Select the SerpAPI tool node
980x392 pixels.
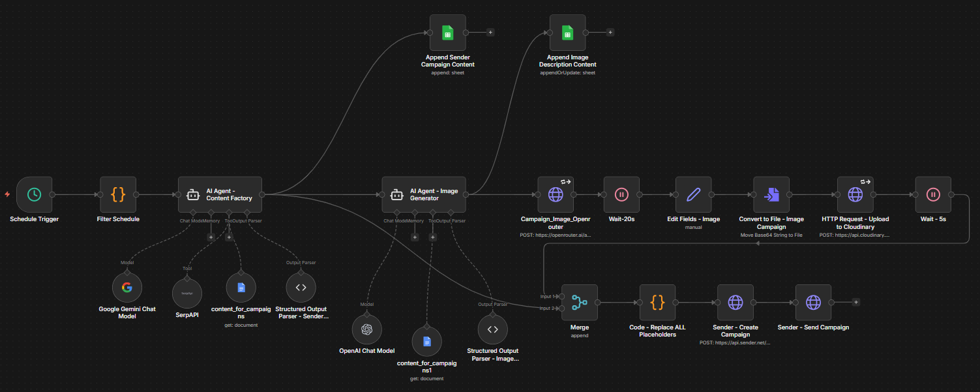[x=188, y=294]
